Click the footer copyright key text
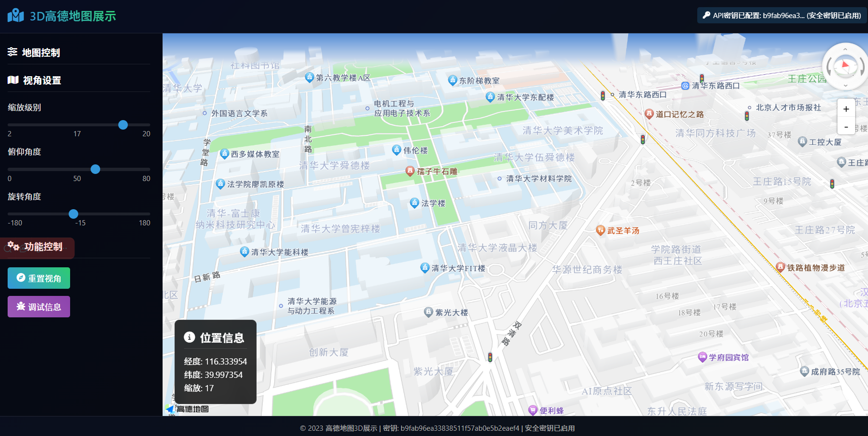Image resolution: width=868 pixels, height=436 pixels. pyautogui.click(x=437, y=428)
